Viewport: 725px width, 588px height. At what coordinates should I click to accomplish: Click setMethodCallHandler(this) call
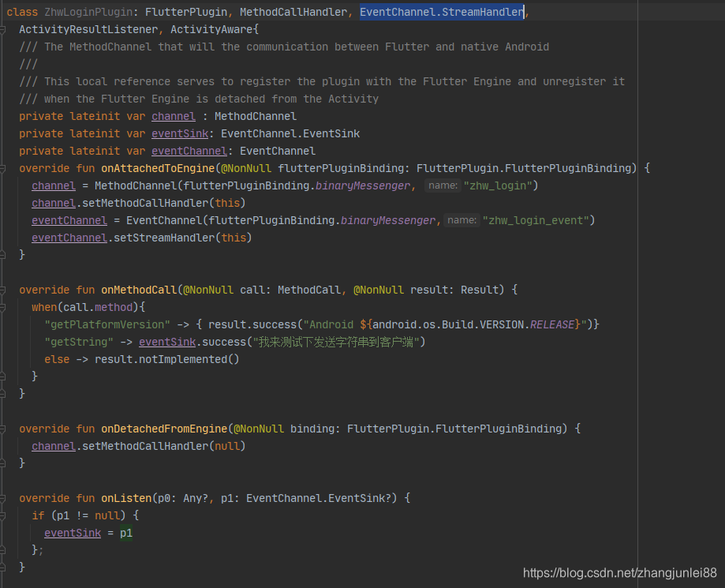[x=163, y=203]
